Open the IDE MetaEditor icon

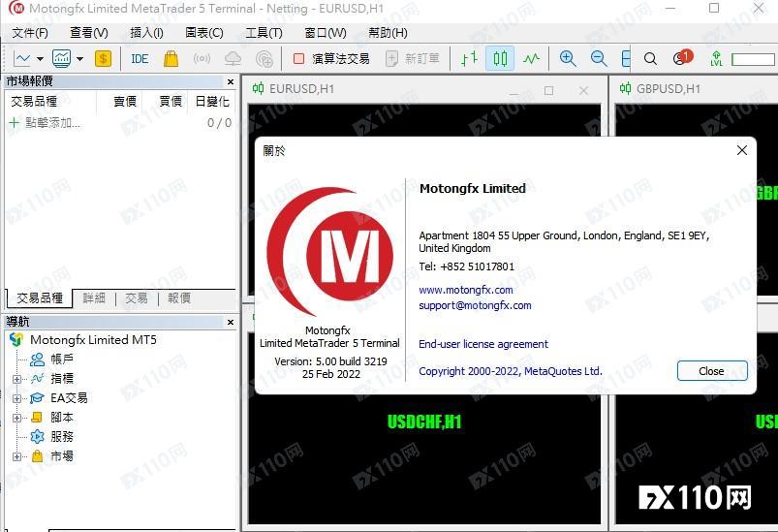[140, 58]
